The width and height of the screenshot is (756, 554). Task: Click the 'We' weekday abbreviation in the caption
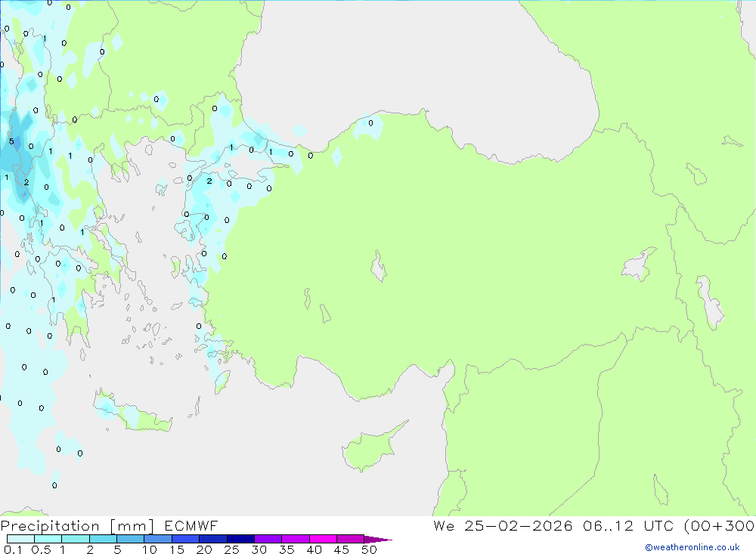(x=444, y=525)
